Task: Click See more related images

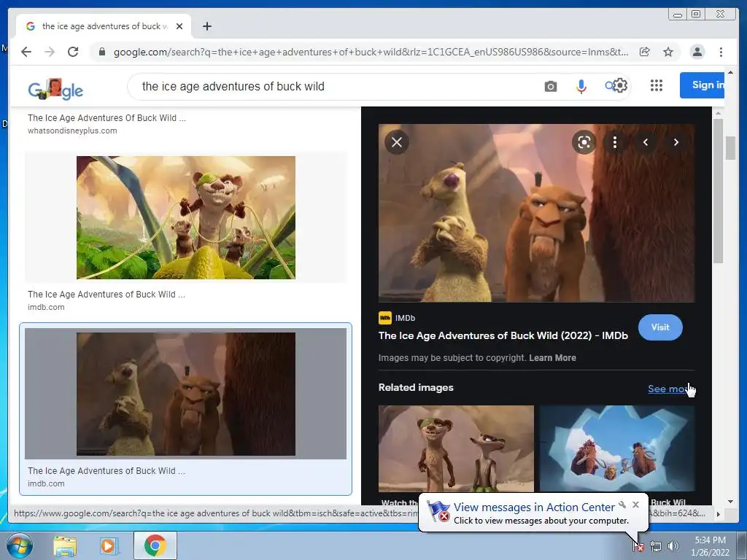Action: (670, 389)
